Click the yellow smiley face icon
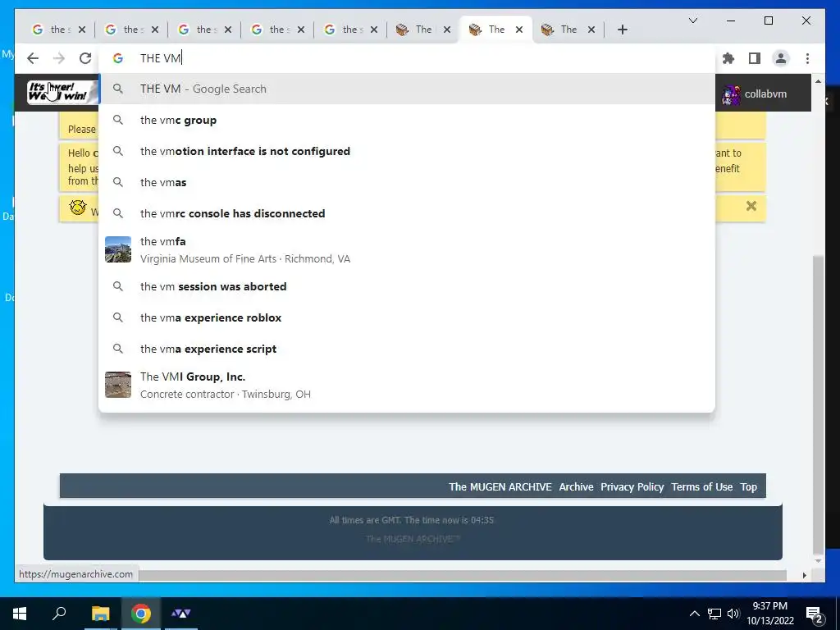This screenshot has width=840, height=630. (x=78, y=207)
